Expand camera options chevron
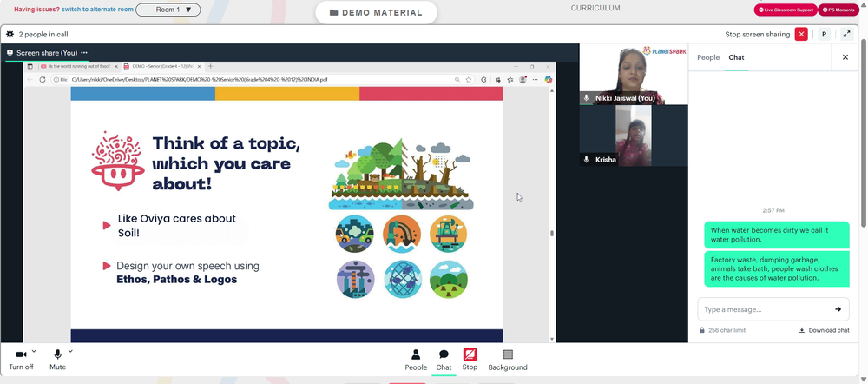 click(x=34, y=351)
